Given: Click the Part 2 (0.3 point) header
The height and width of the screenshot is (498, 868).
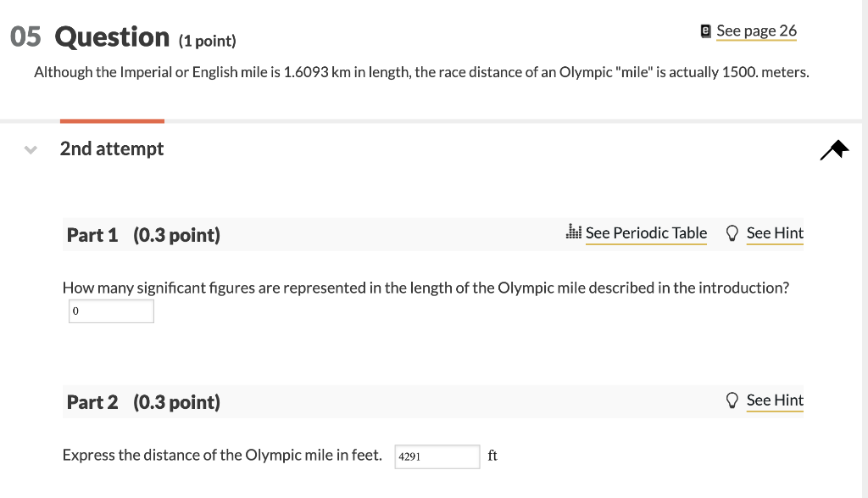Looking at the screenshot, I should [143, 403].
